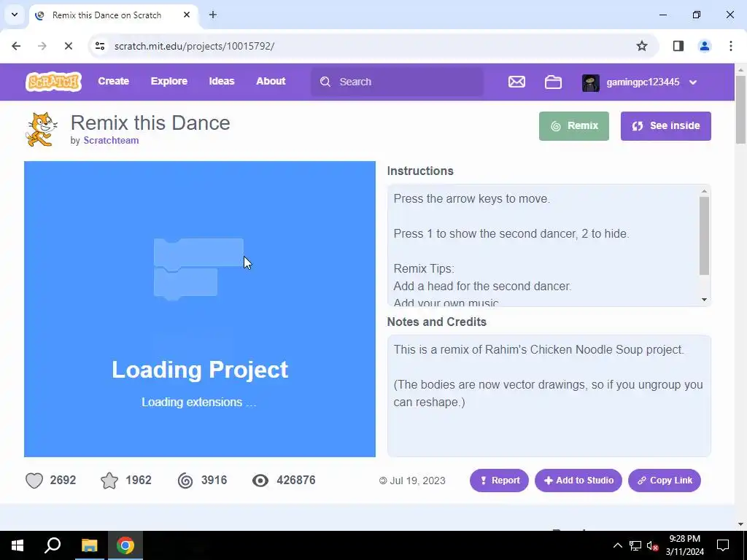The width and height of the screenshot is (747, 560).
Task: Focus the Search input field
Action: tap(397, 82)
